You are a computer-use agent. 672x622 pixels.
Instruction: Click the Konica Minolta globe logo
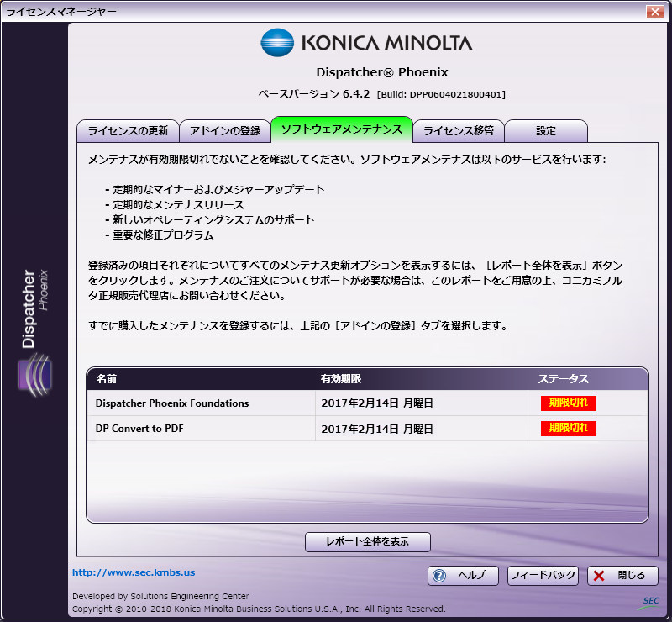click(277, 43)
